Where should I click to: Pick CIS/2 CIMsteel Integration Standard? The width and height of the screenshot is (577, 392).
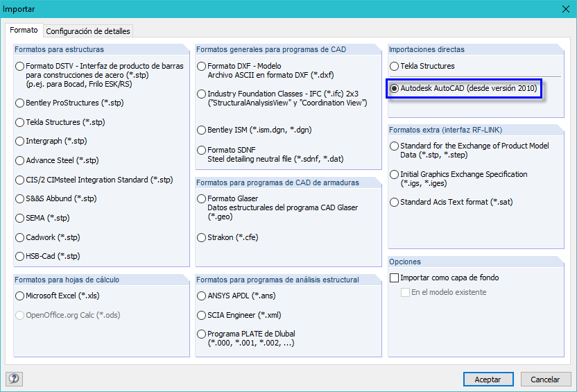[x=20, y=180]
